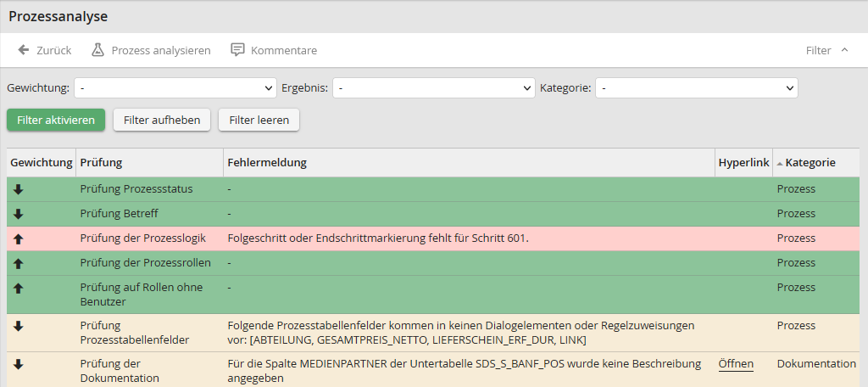The height and width of the screenshot is (387, 868).
Task: Click the up arrow in Prüfung der Prozessrollen row
Action: tap(18, 263)
